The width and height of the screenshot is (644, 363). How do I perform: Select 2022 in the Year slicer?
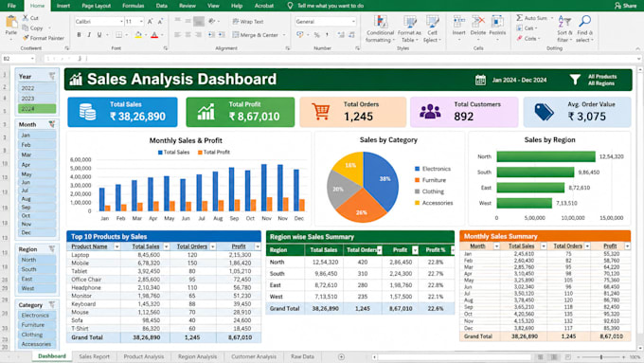(37, 88)
